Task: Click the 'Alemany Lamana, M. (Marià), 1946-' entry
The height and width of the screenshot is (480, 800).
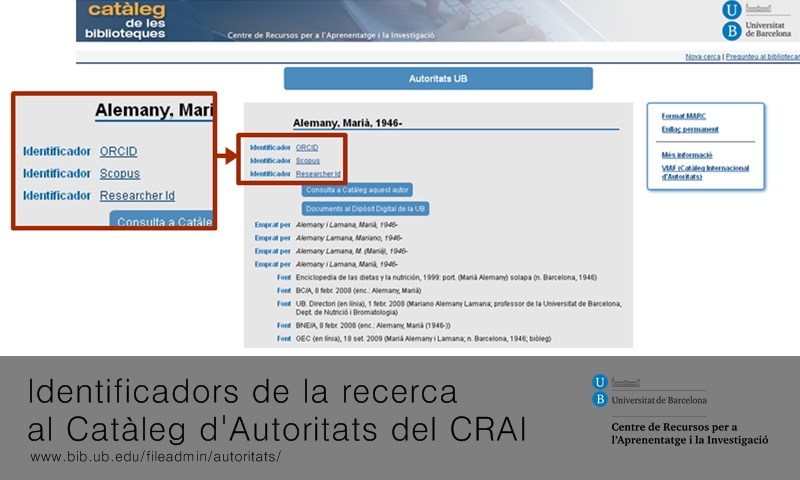Action: click(x=352, y=251)
